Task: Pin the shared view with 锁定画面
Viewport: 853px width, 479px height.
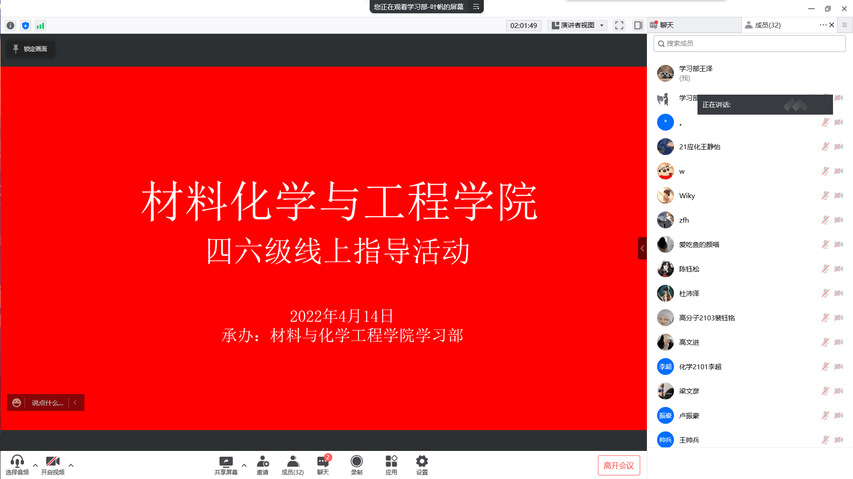Action: 29,48
